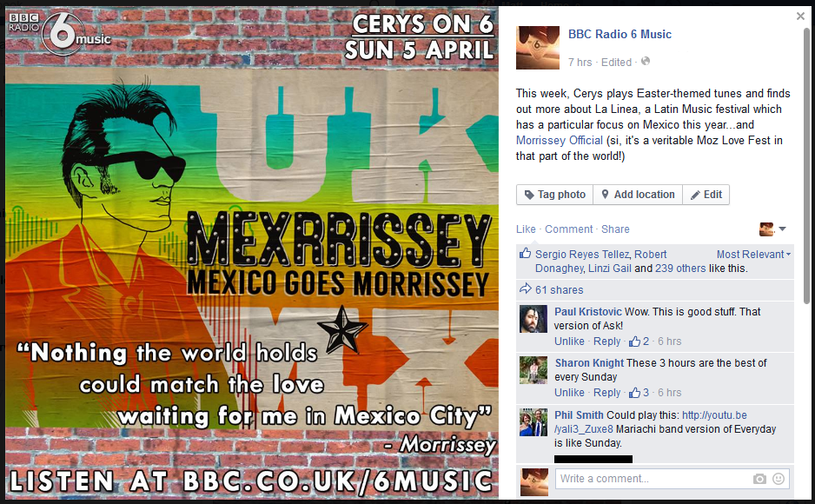Unlike Paul Kristovic's comment
Image resolution: width=815 pixels, height=504 pixels.
click(x=569, y=342)
